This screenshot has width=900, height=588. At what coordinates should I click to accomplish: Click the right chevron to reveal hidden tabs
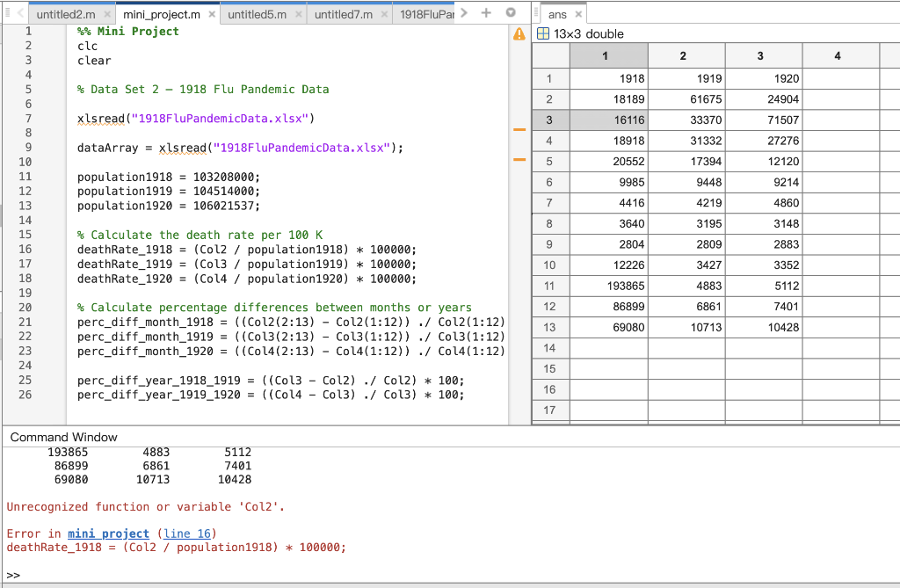[x=464, y=13]
